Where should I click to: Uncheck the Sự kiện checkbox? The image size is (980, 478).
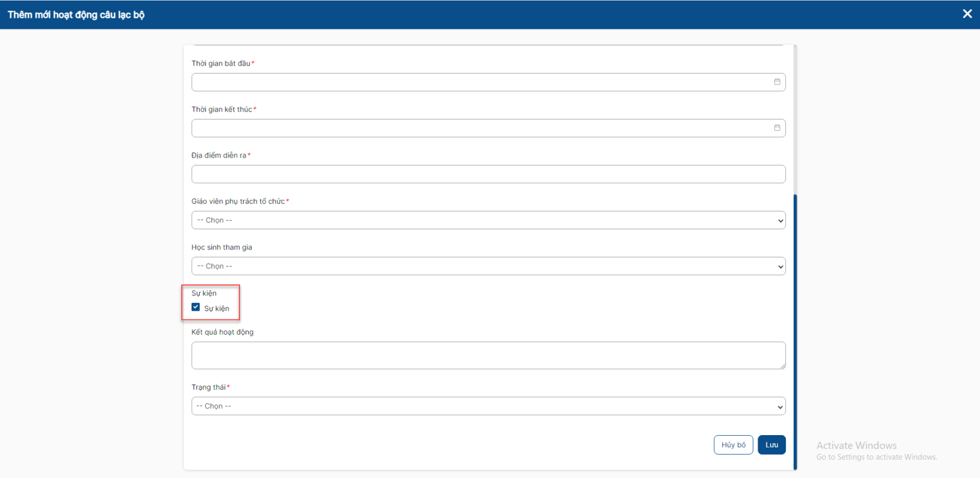coord(196,308)
